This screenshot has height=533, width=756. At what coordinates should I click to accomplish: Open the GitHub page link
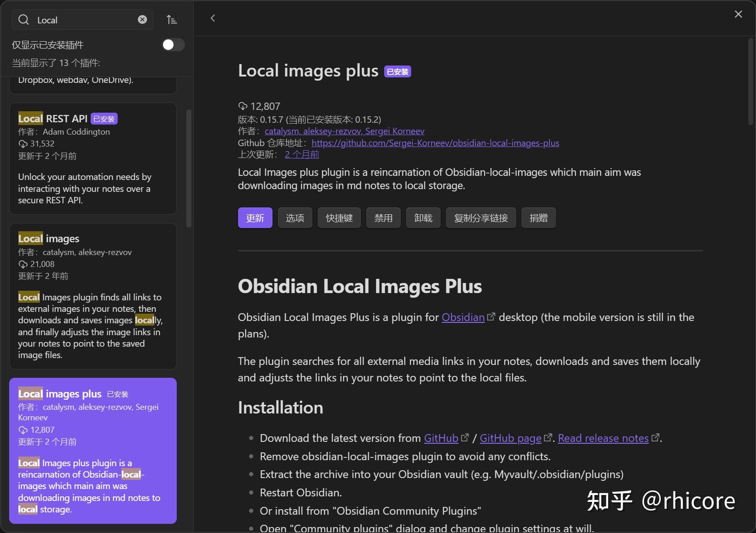point(511,438)
